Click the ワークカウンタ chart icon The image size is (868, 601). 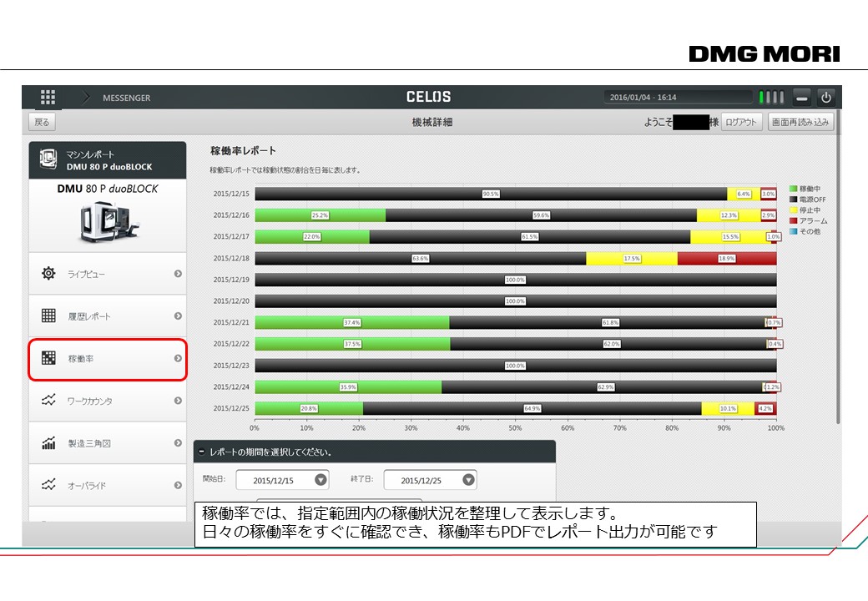[48, 400]
